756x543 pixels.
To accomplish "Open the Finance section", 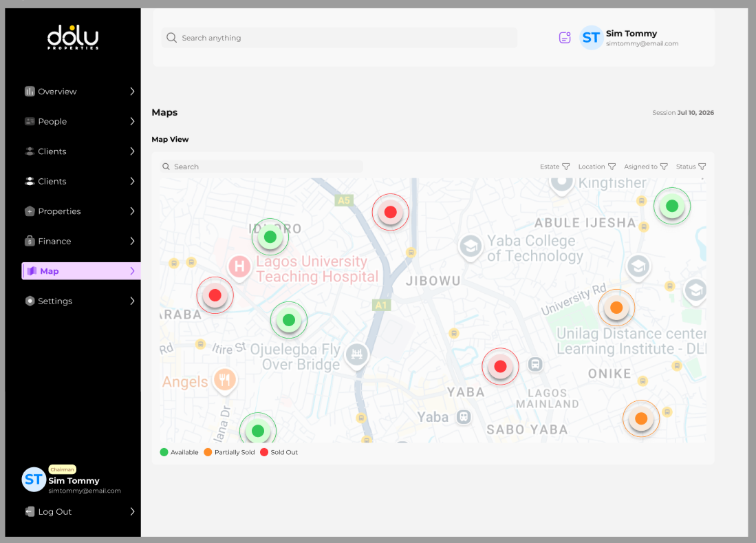I will pos(81,241).
